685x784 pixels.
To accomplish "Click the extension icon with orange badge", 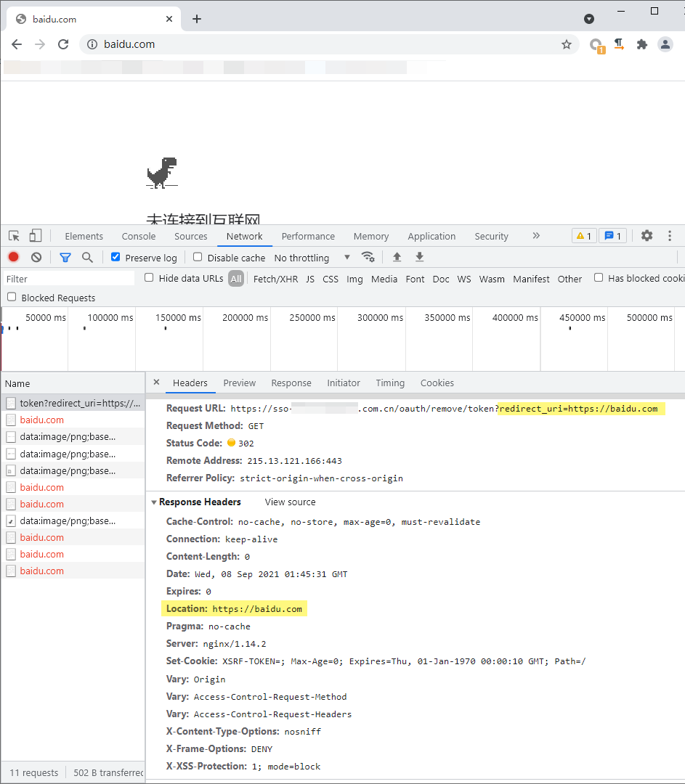I will [x=596, y=46].
